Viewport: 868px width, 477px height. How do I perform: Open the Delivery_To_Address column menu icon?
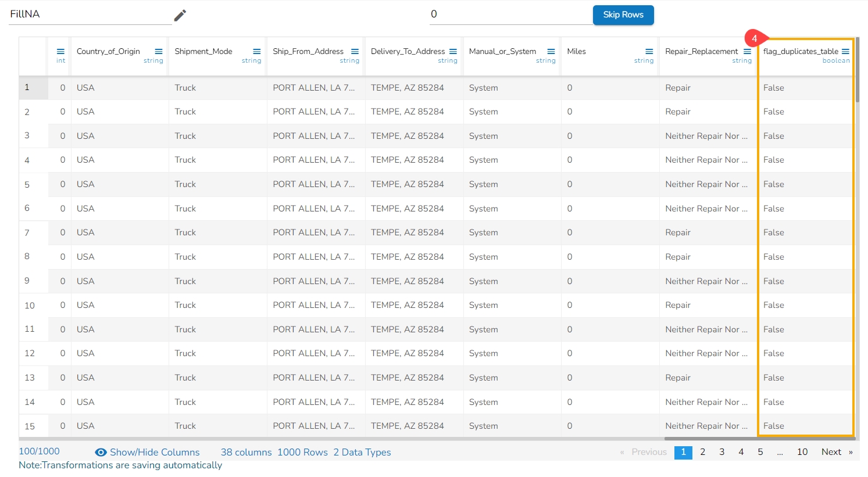coord(453,52)
